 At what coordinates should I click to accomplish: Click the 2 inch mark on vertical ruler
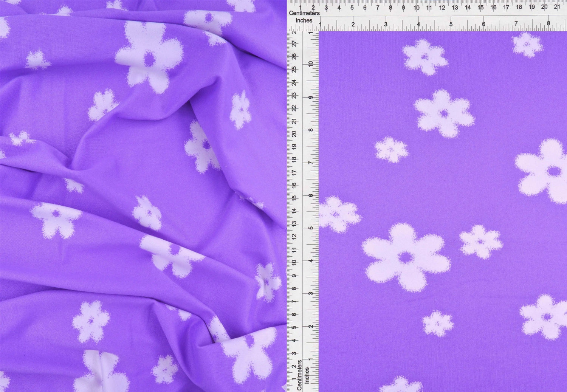point(311,326)
